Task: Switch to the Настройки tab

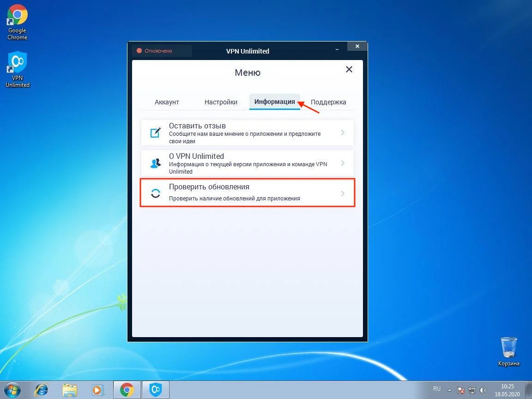Action: [x=221, y=102]
